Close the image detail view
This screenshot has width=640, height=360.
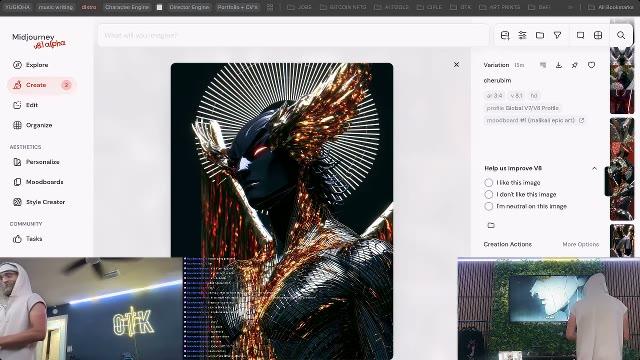click(x=456, y=64)
